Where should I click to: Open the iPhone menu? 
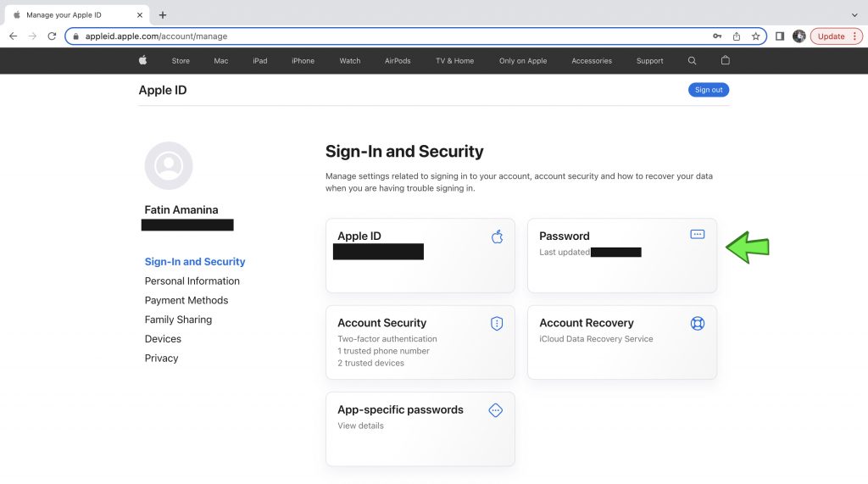tap(303, 61)
